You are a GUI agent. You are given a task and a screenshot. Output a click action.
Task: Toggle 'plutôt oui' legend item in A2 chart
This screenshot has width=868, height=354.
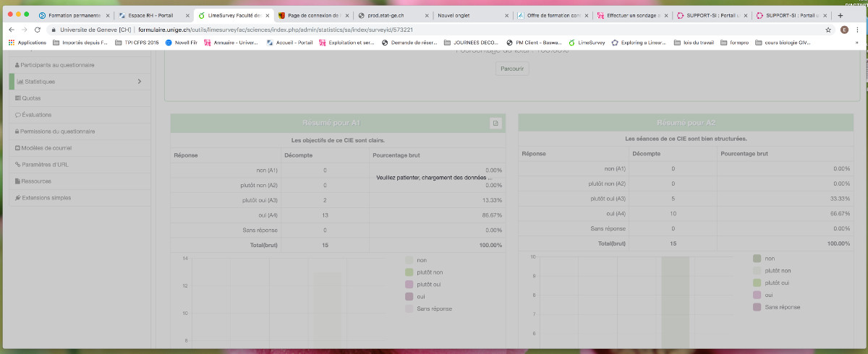(x=775, y=282)
